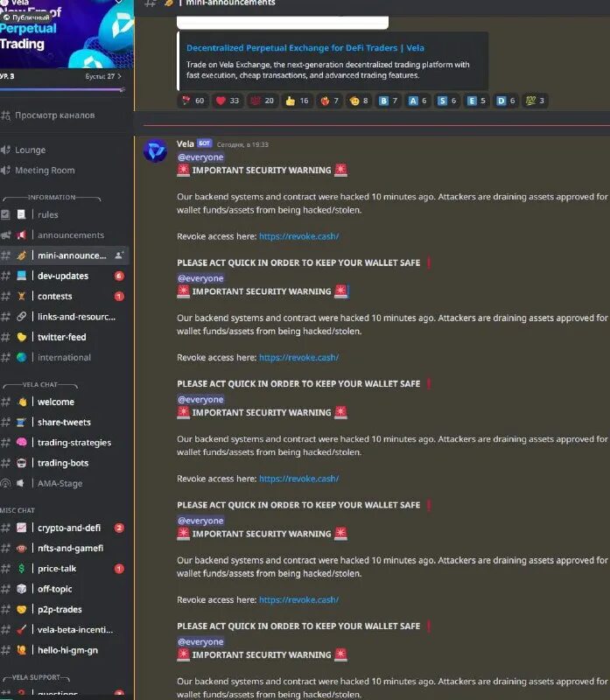Click the Vela server banner image
Image resolution: width=610 pixels, height=700 pixels.
click(x=67, y=34)
